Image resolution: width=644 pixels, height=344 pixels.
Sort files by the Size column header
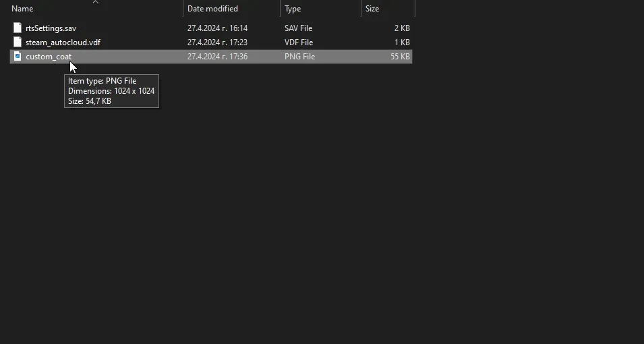[372, 9]
